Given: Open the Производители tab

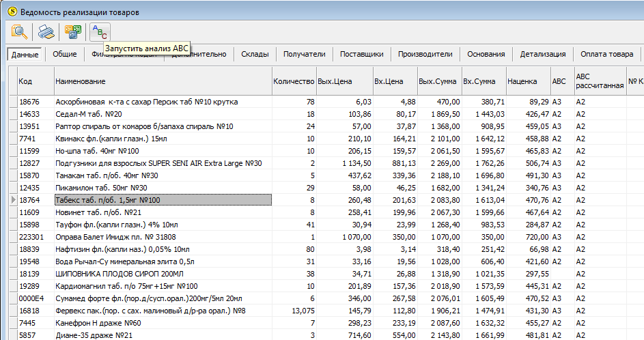Looking at the screenshot, I should 425,54.
